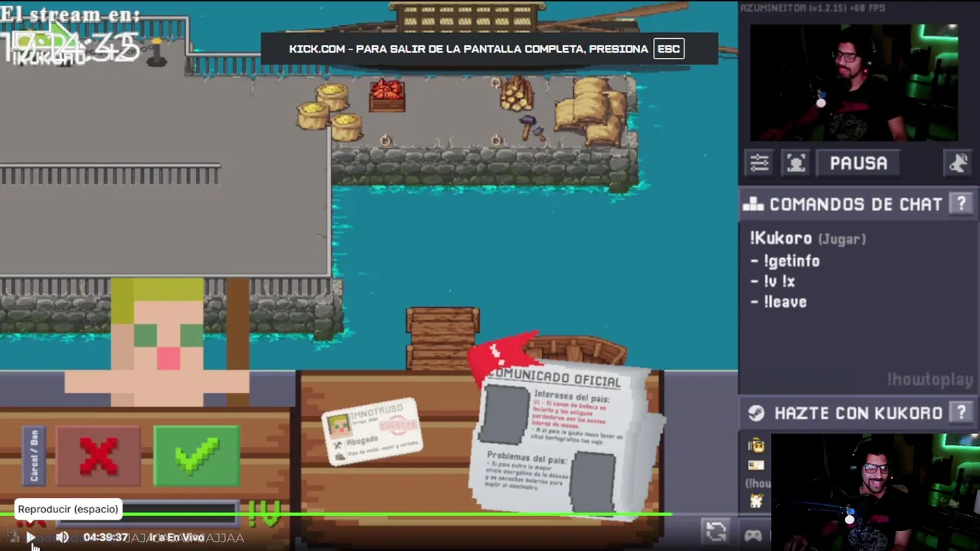Click the AZUMINEITOR version FPS label

[x=812, y=8]
